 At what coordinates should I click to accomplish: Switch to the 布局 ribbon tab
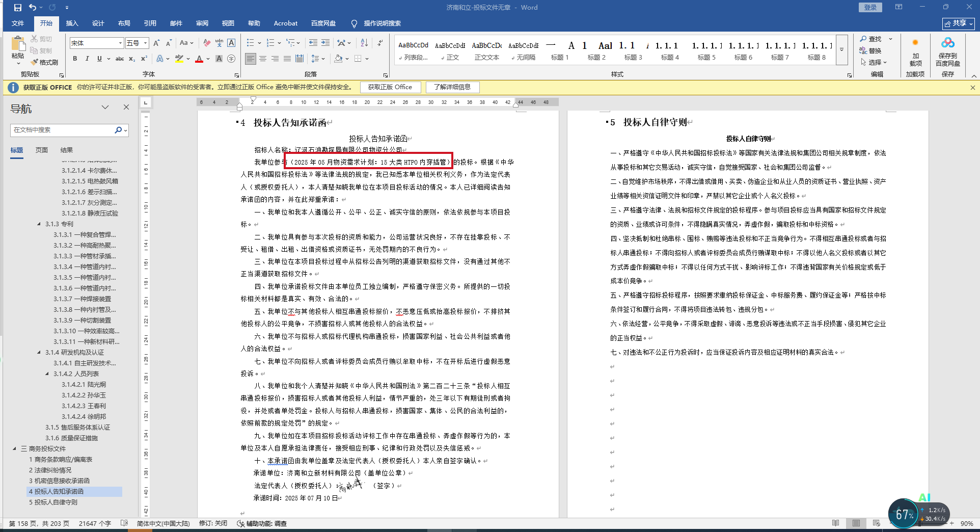tap(124, 23)
